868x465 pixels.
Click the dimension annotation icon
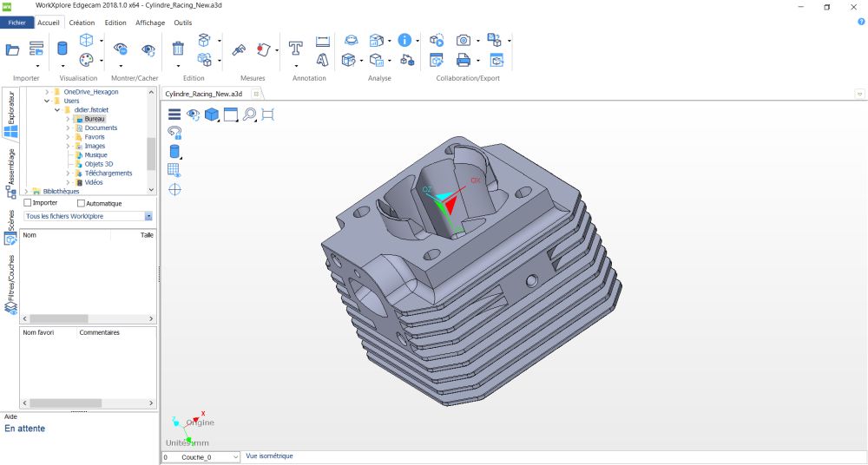pos(323,41)
